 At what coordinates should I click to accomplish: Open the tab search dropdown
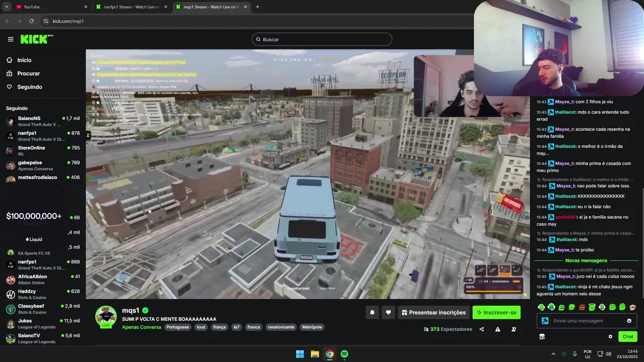[7, 7]
